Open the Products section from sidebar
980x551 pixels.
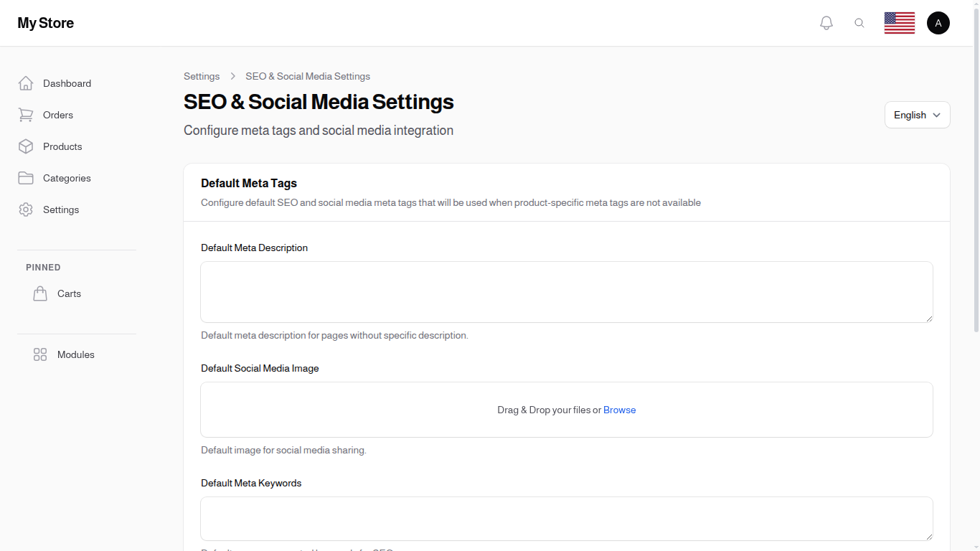[63, 146]
